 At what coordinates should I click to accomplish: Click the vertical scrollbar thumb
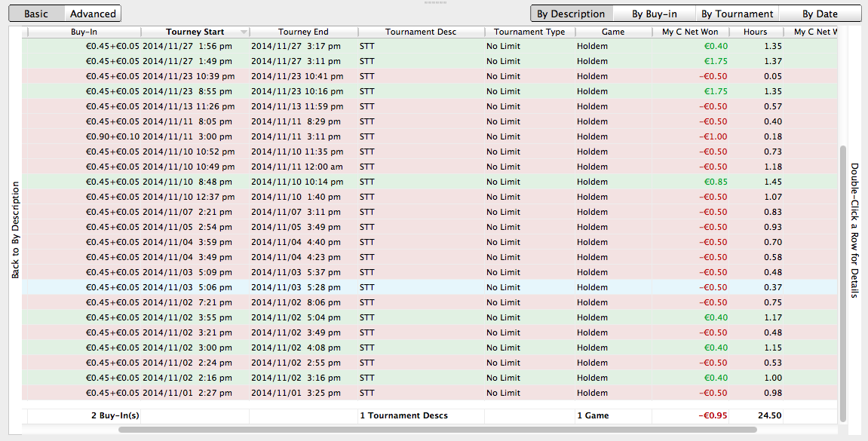843,283
